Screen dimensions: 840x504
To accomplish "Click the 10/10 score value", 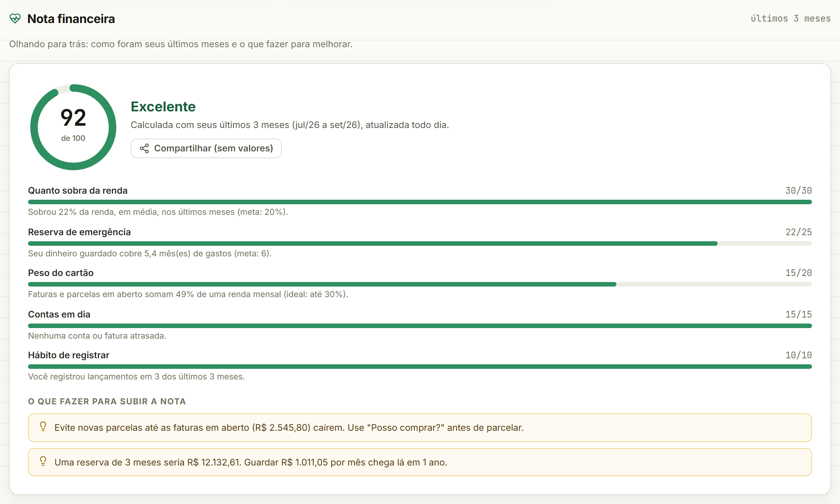I will 799,355.
